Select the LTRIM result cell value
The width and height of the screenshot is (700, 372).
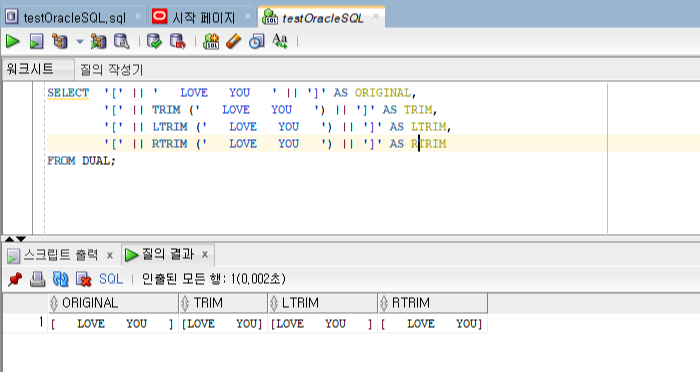(322, 323)
